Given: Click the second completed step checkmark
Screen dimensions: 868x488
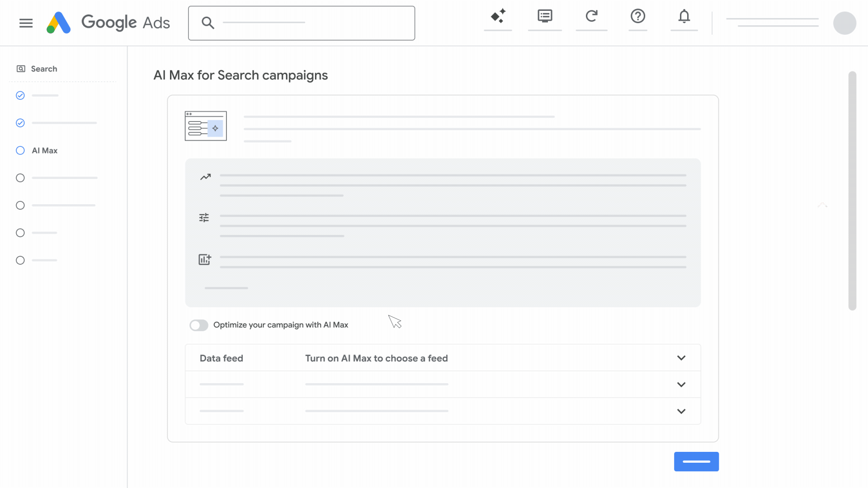Looking at the screenshot, I should (20, 123).
